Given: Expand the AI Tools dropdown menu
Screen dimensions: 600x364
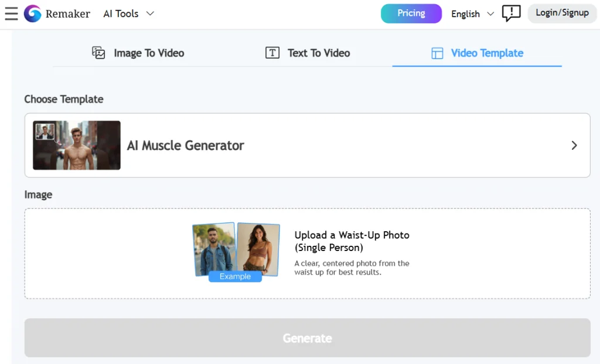Looking at the screenshot, I should [120, 13].
